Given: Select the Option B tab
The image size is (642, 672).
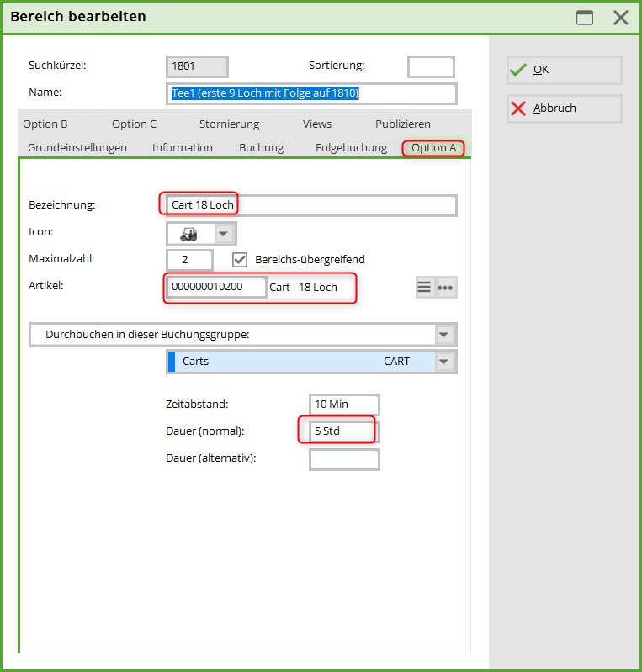Looking at the screenshot, I should 45,124.
